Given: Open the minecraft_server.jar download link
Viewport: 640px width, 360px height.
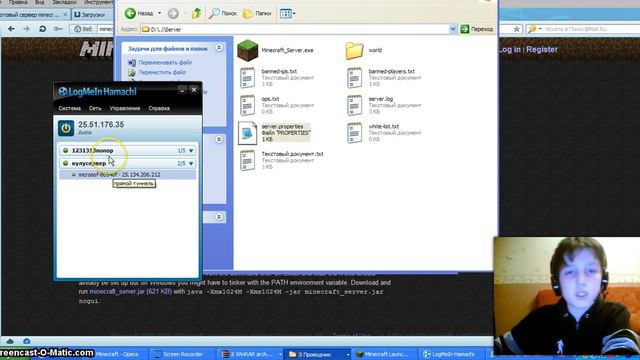Looking at the screenshot, I should pyautogui.click(x=131, y=291).
